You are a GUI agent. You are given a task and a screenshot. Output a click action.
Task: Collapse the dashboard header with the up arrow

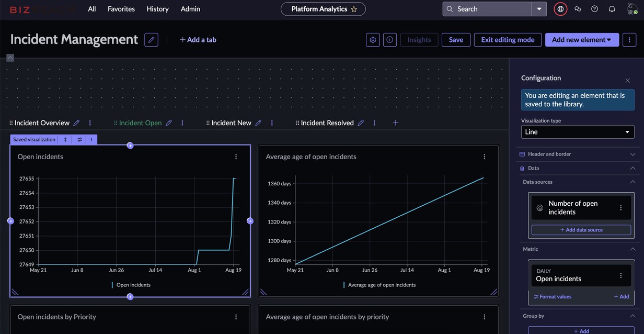(x=10, y=58)
